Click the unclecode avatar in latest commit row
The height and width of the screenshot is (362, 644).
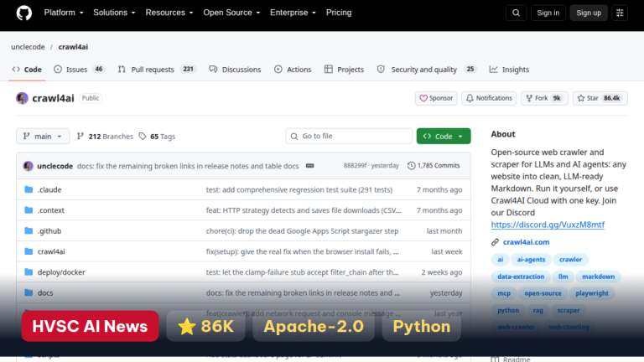[28, 166]
